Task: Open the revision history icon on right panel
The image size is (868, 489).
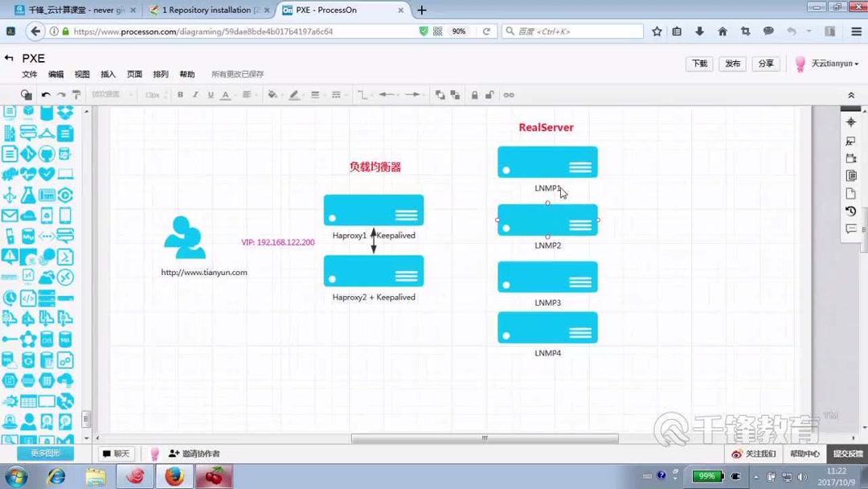Action: (850, 210)
